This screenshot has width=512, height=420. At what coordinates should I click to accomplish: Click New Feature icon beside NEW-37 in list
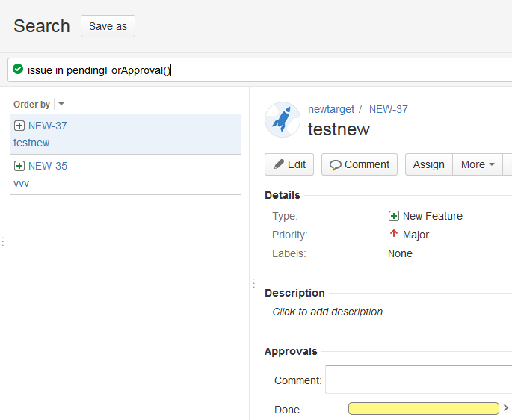click(19, 126)
